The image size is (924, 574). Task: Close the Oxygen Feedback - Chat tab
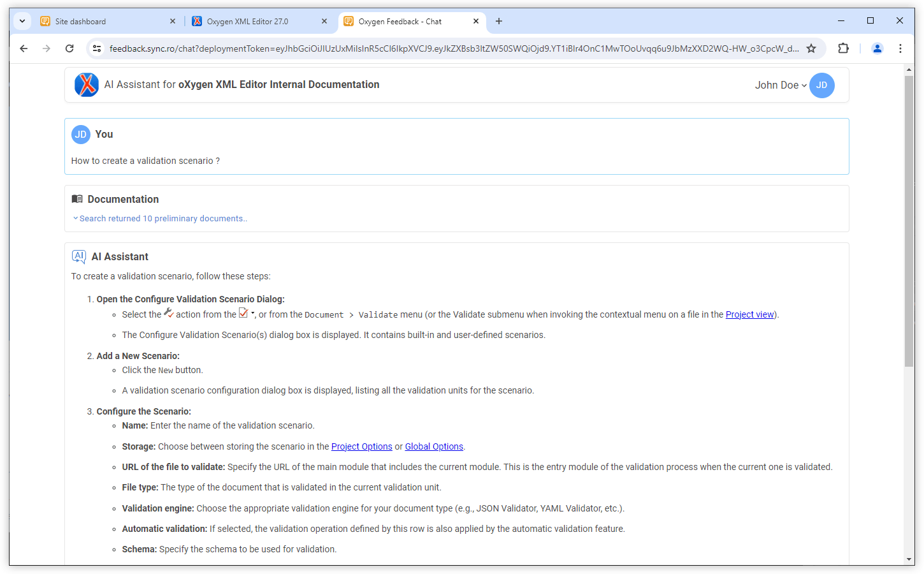(x=476, y=21)
